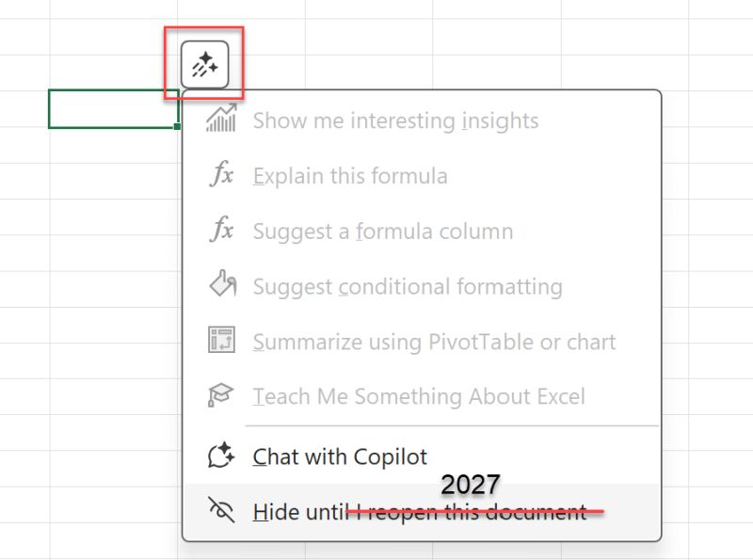Click the crossed-out eye hide icon
This screenshot has height=560, width=753.
(x=221, y=512)
